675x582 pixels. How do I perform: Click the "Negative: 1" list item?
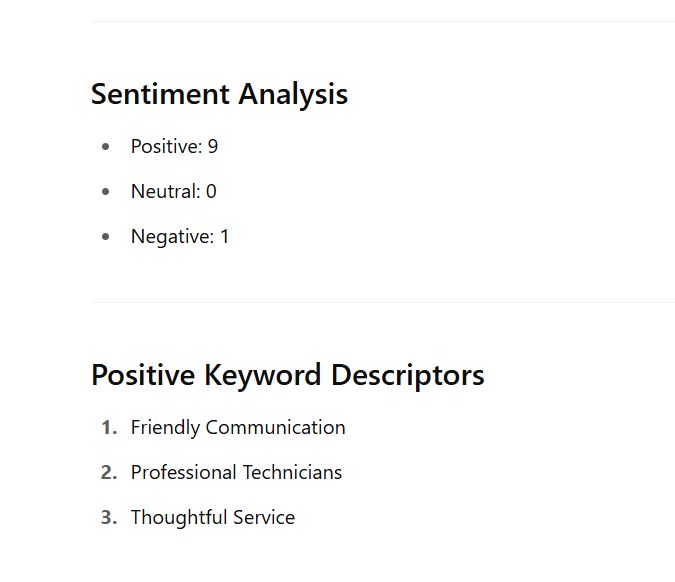(180, 237)
